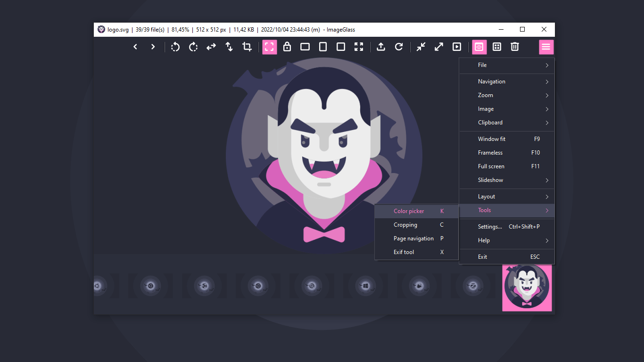Go to the next image
Screen dimensions: 644x362
(x=152, y=47)
